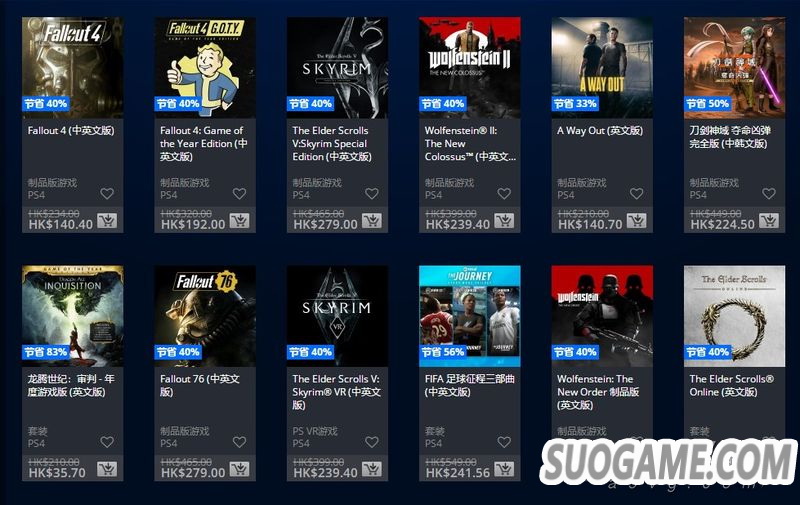
Task: Open Wolfenstein: The New Order title link
Action: 598,392
